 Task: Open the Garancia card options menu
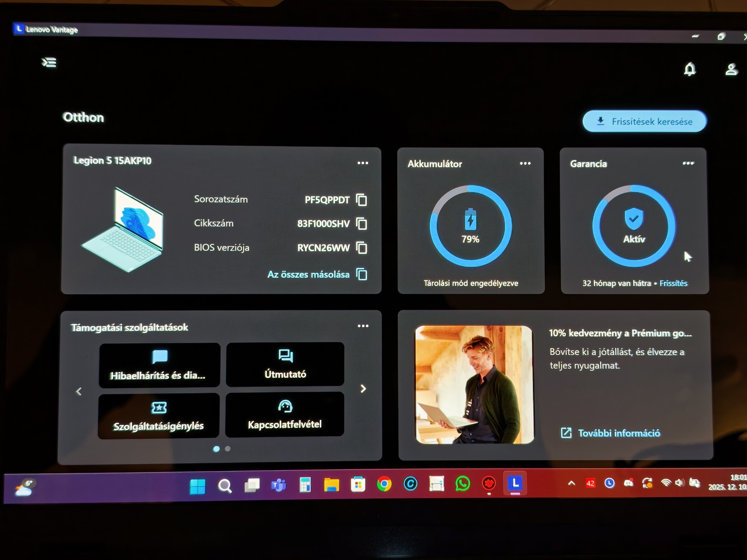tap(688, 163)
